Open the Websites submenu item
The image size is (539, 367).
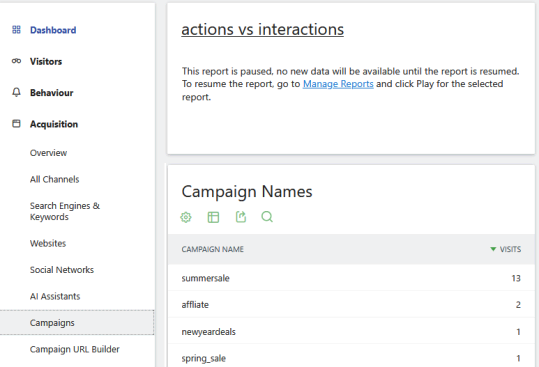[48, 243]
